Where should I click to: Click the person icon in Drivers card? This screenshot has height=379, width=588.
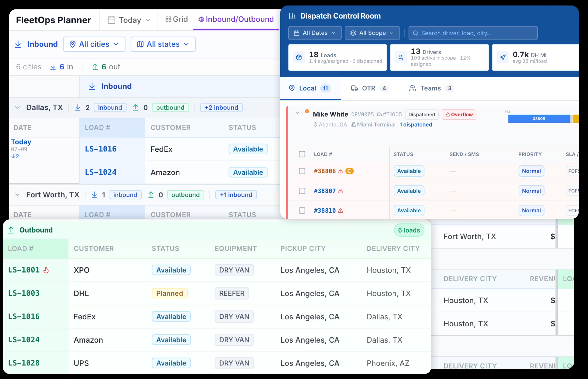coord(401,58)
